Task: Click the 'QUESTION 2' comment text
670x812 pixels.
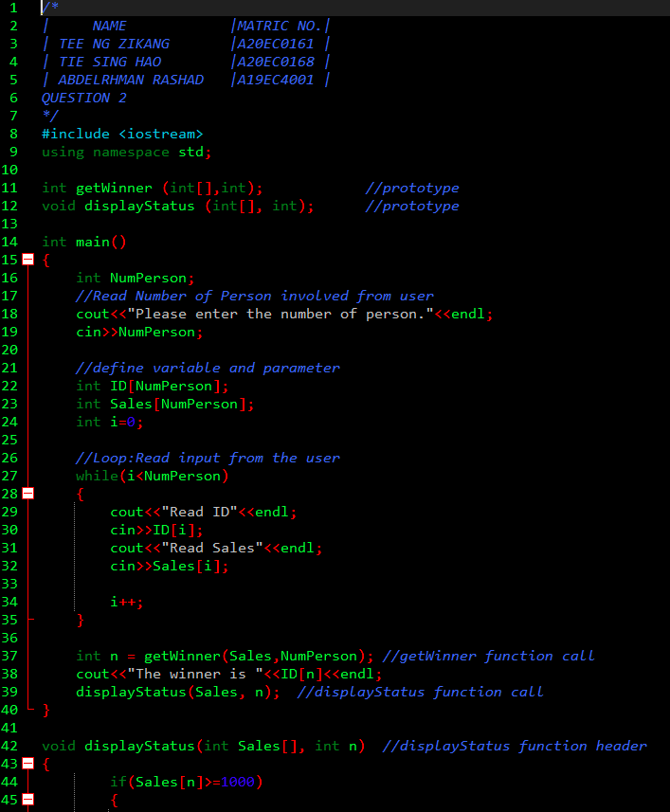Action: [83, 98]
